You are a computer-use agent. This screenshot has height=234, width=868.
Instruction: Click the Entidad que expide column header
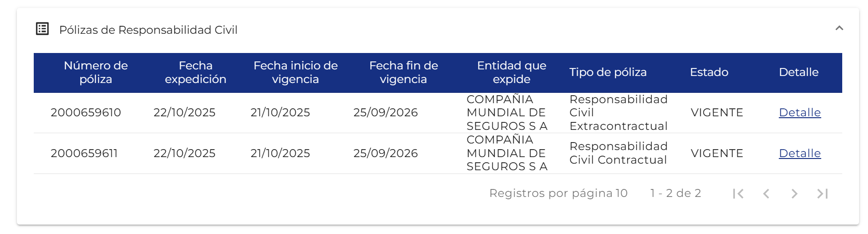[511, 72]
